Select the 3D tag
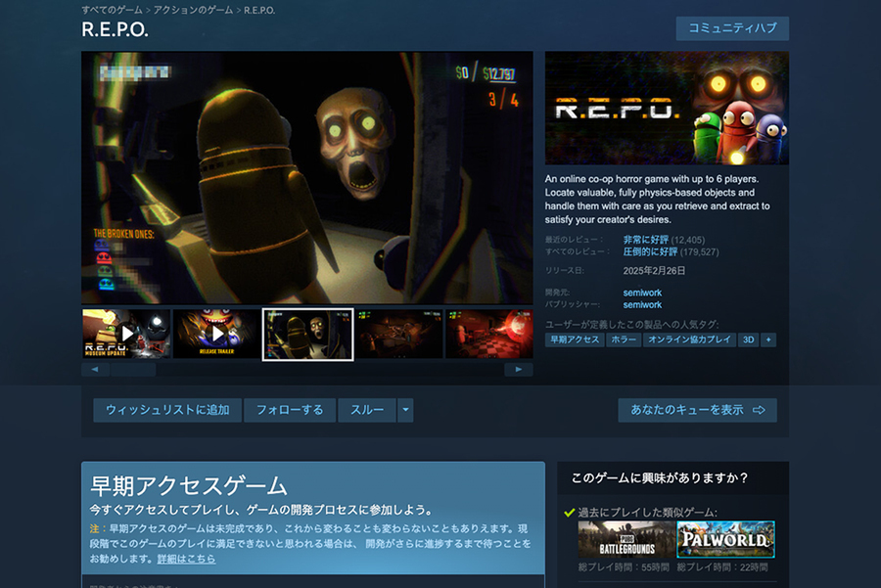881x588 pixels. point(749,339)
